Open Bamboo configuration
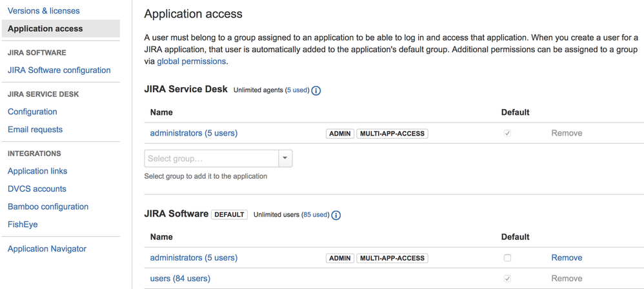The width and height of the screenshot is (644, 289). point(48,207)
